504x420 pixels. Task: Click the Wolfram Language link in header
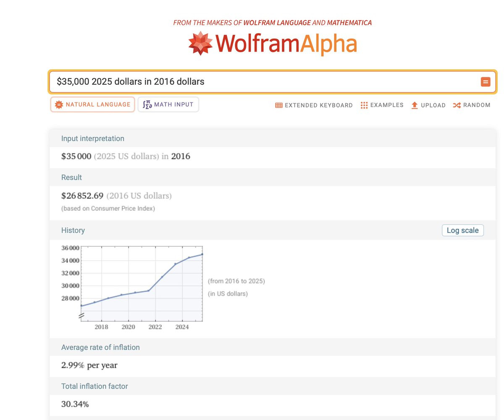coord(277,23)
